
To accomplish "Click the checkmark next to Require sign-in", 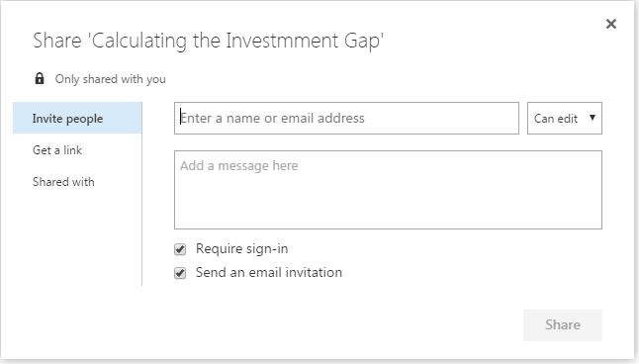I will pos(180,249).
